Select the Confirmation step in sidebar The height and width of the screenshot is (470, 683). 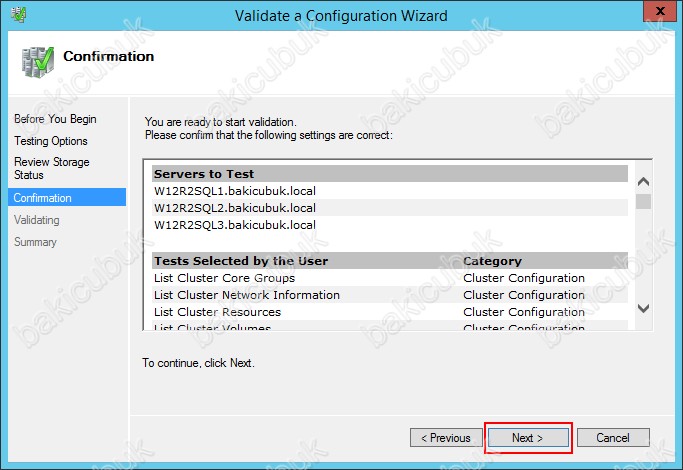(x=43, y=198)
